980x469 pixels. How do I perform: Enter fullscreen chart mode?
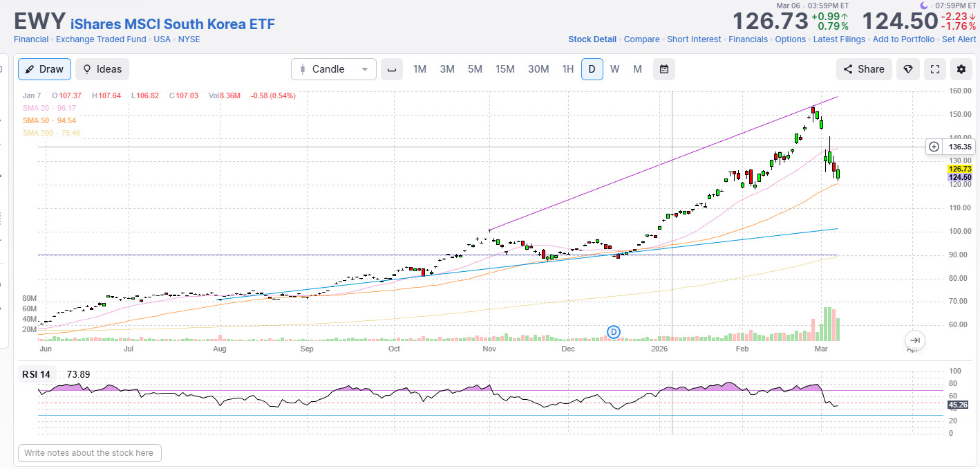click(x=935, y=69)
